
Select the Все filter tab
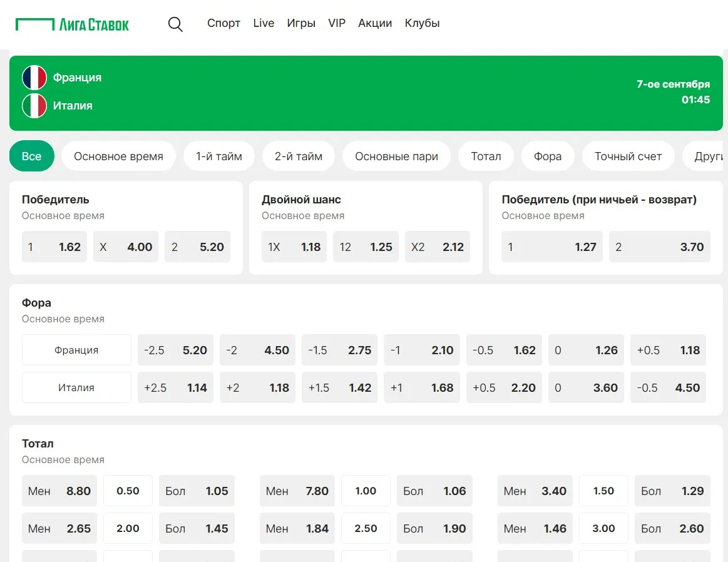32,156
